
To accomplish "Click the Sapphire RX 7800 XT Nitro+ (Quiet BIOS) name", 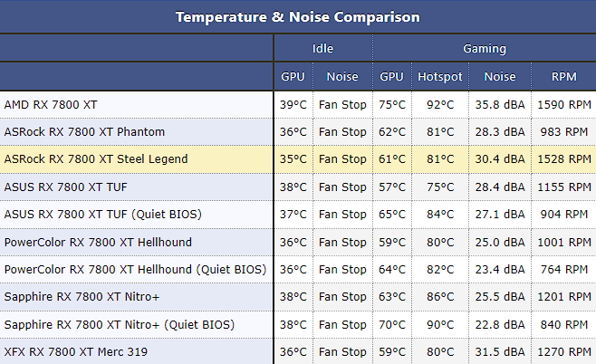I will 120,324.
